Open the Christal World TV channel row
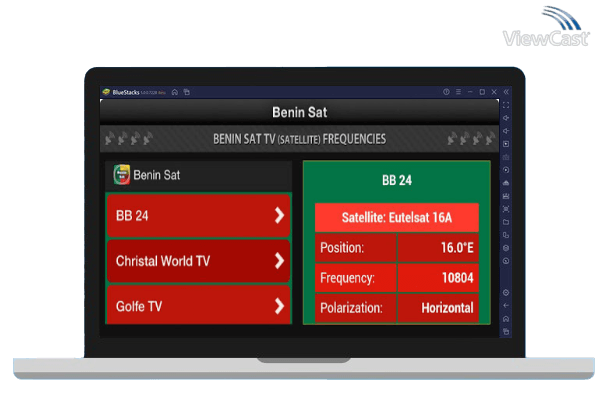Image resolution: width=602 pixels, height=414 pixels. coord(198,261)
